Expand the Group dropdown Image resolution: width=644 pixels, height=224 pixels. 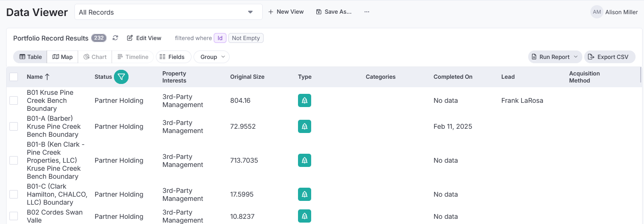(x=211, y=57)
